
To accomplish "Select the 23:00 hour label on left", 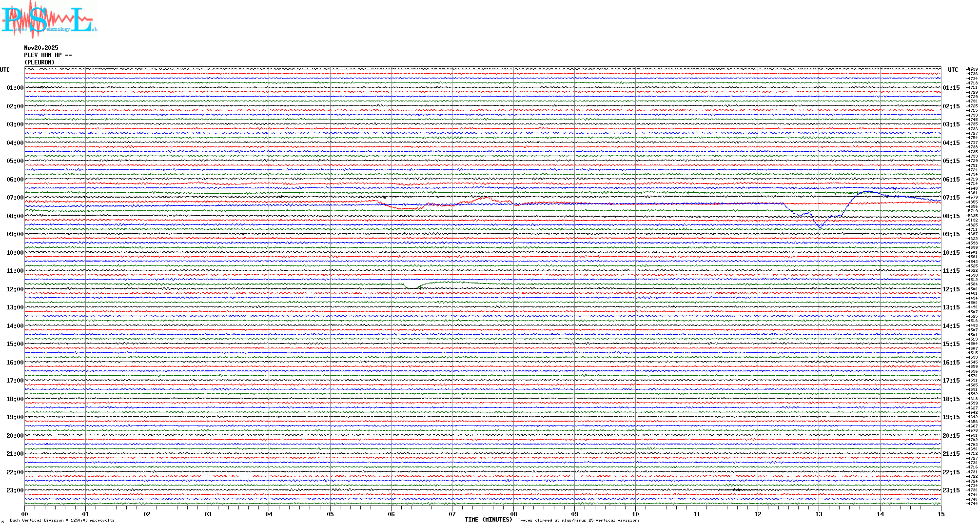I will (15, 490).
